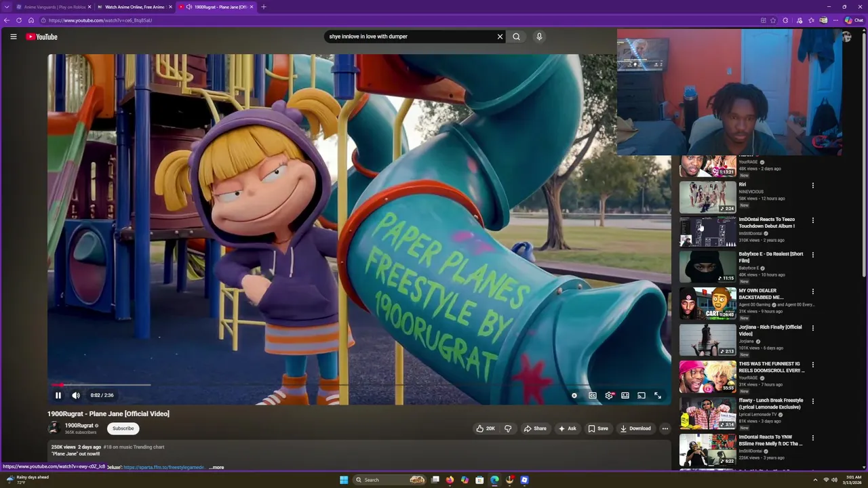Open options for THIS WAS THE FUNNIEST IG
868x488 pixels.
812,365
